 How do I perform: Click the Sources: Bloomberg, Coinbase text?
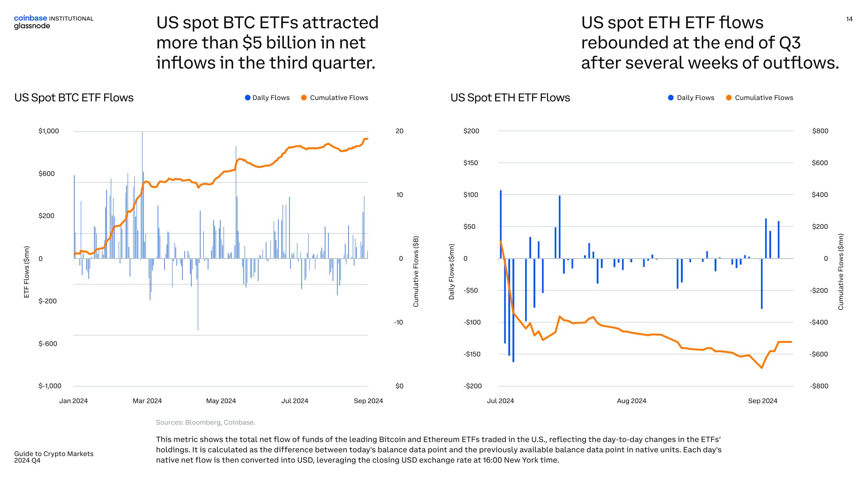pos(206,422)
